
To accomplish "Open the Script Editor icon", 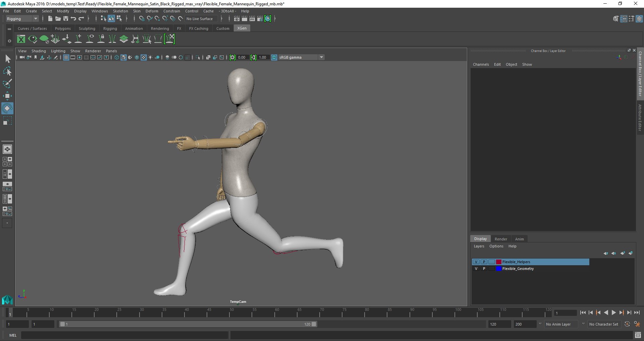I will pyautogui.click(x=638, y=335).
